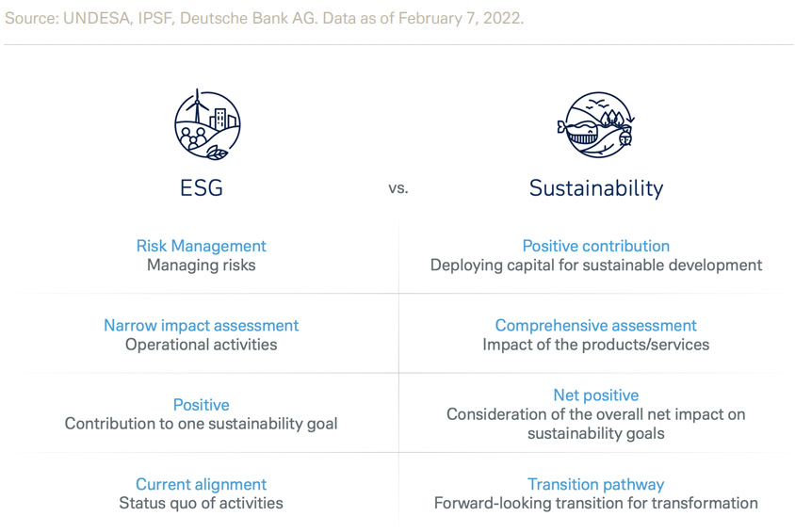Viewport: 795px width, 532px height.
Task: Click the standalone 'Positive' heading under ESG
Action: pyautogui.click(x=202, y=404)
